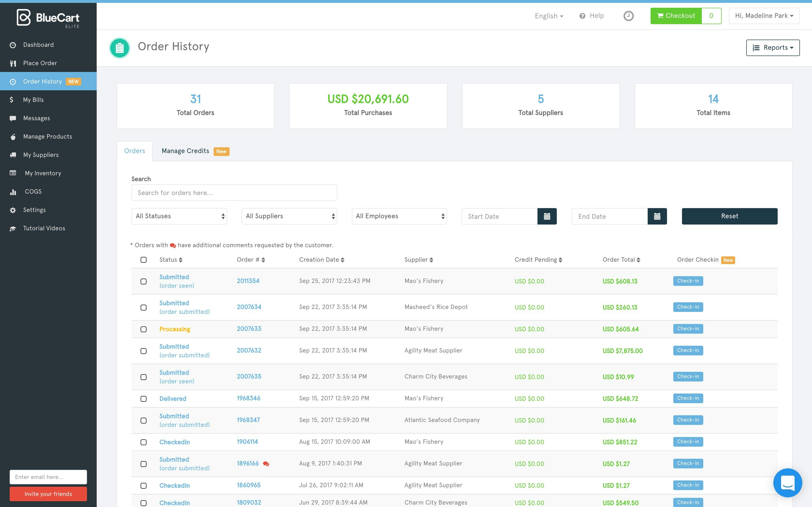Expand the All Statuses dropdown
Image resolution: width=812 pixels, height=507 pixels.
(179, 216)
